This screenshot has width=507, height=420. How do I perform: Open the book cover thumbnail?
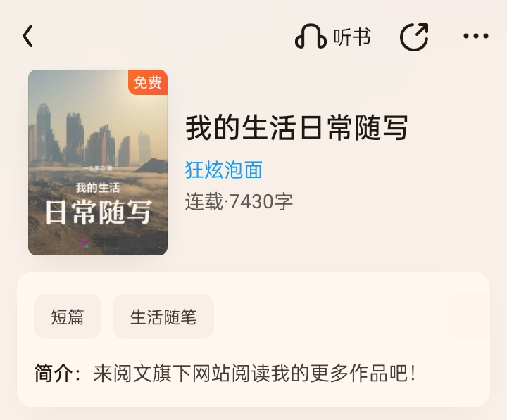tap(98, 163)
